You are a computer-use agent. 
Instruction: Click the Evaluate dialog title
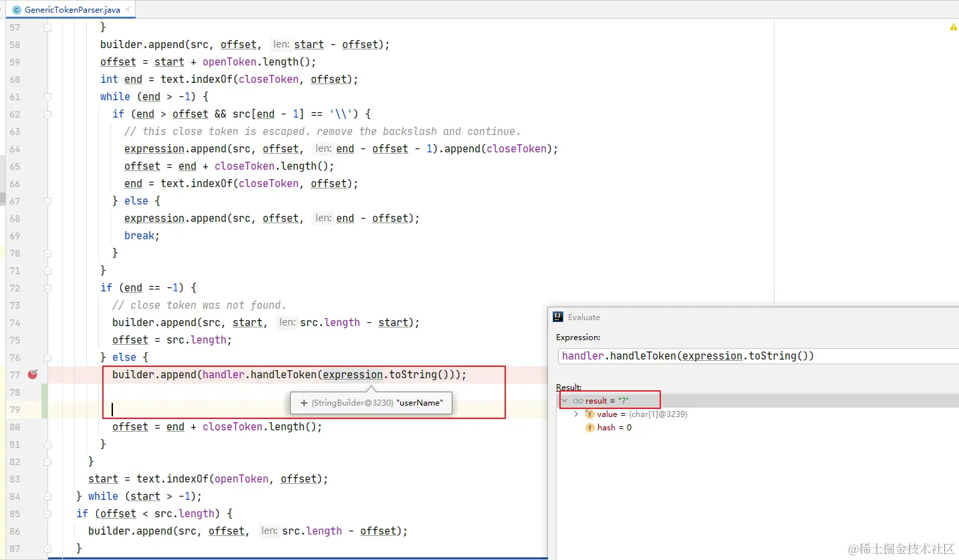coord(584,317)
